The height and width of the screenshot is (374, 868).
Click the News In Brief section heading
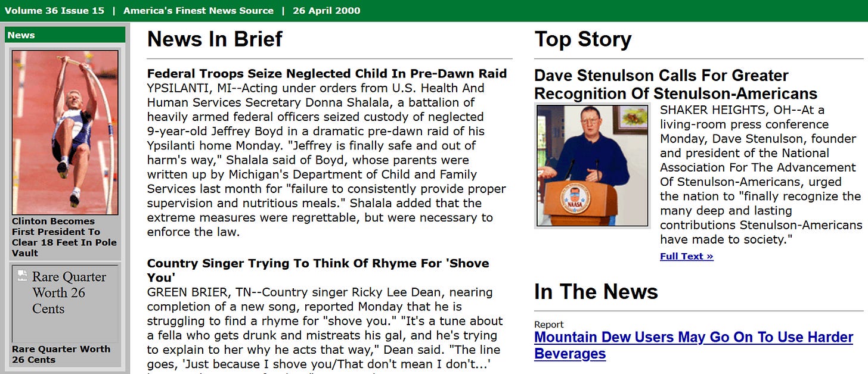click(x=215, y=39)
